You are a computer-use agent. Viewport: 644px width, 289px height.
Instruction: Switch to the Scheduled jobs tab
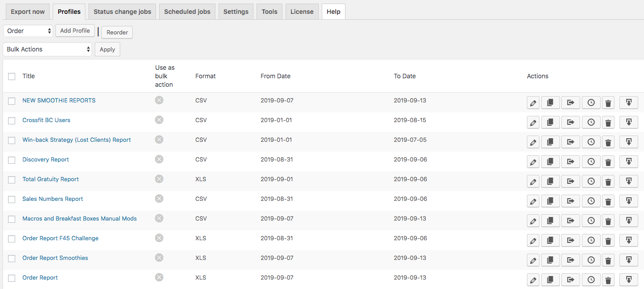tap(187, 12)
